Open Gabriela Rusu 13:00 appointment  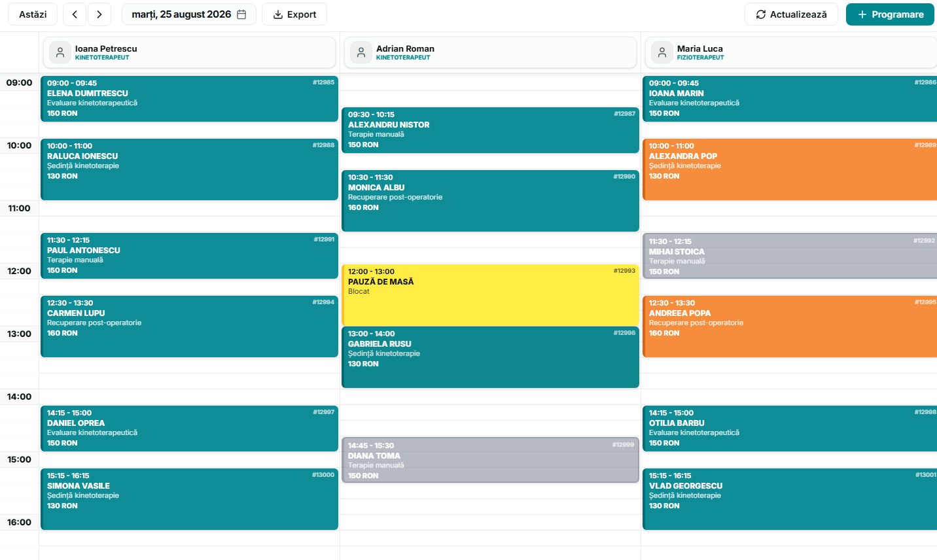490,357
